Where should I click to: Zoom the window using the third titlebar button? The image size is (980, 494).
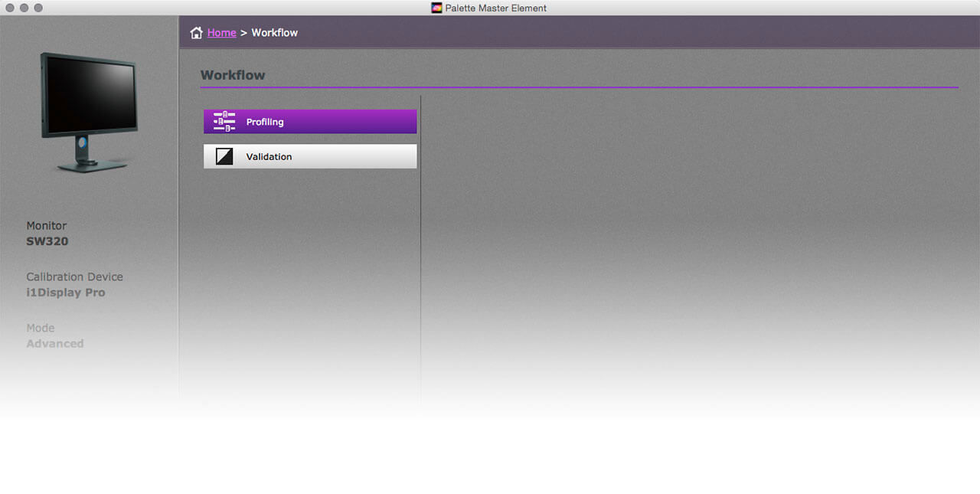coord(38,8)
